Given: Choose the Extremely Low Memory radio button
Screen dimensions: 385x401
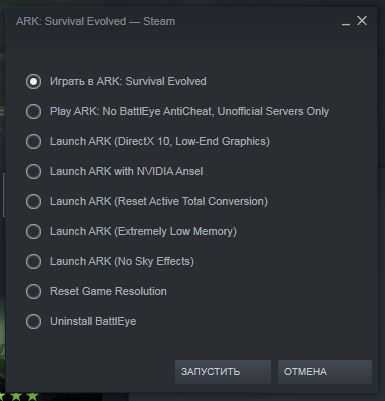Looking at the screenshot, I should click(x=33, y=231).
